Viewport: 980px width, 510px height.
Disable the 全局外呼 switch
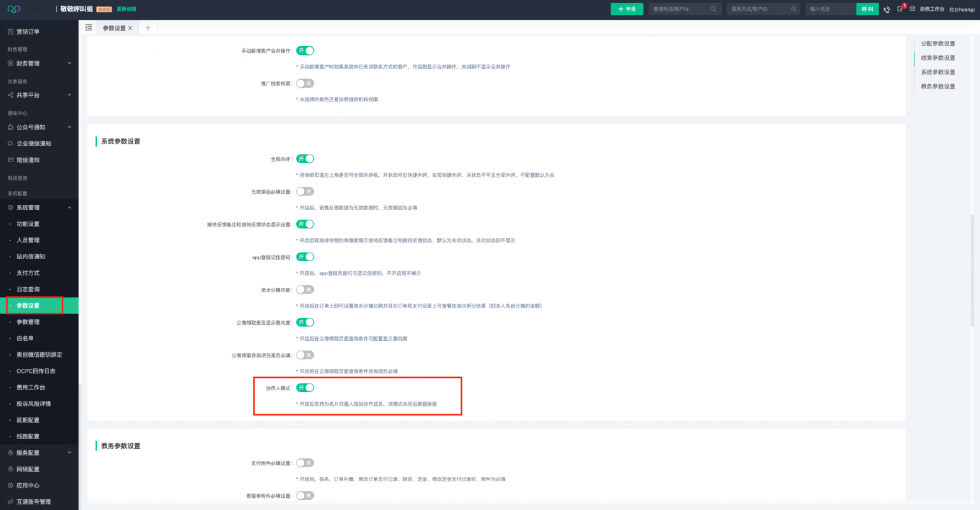306,158
